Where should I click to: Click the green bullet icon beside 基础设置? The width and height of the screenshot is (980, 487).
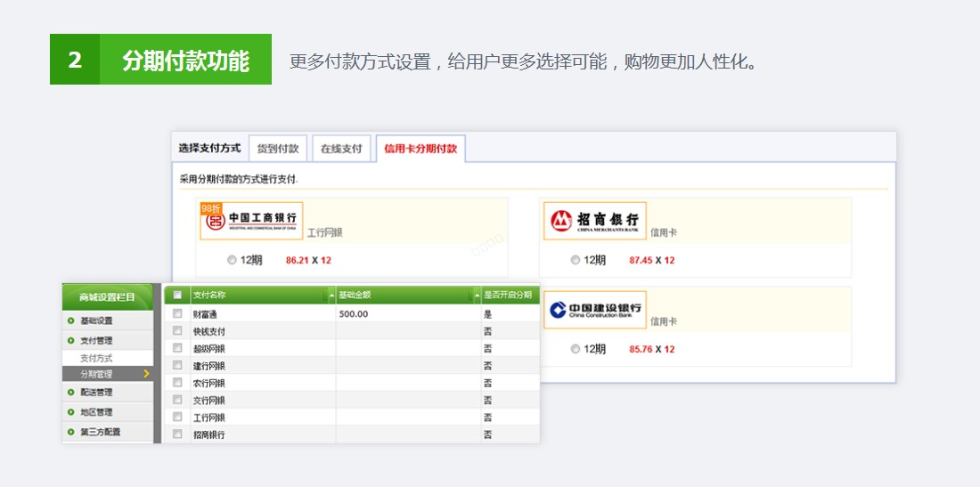point(70,321)
